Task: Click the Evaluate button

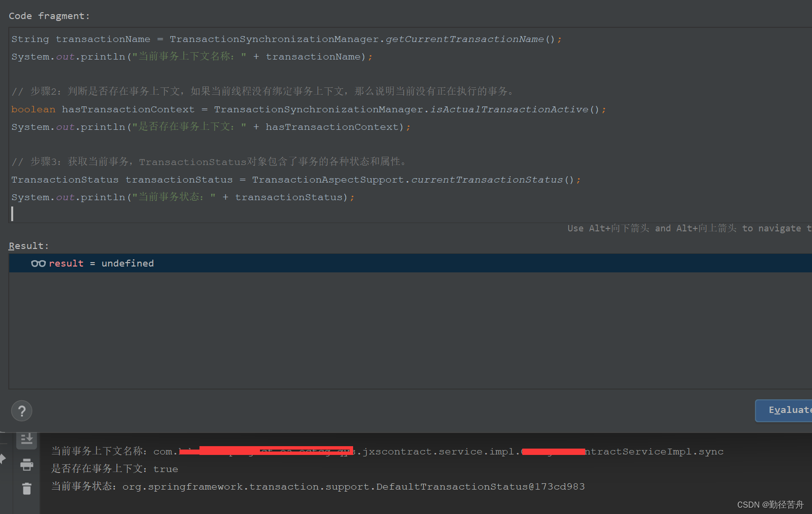Action: 784,411
